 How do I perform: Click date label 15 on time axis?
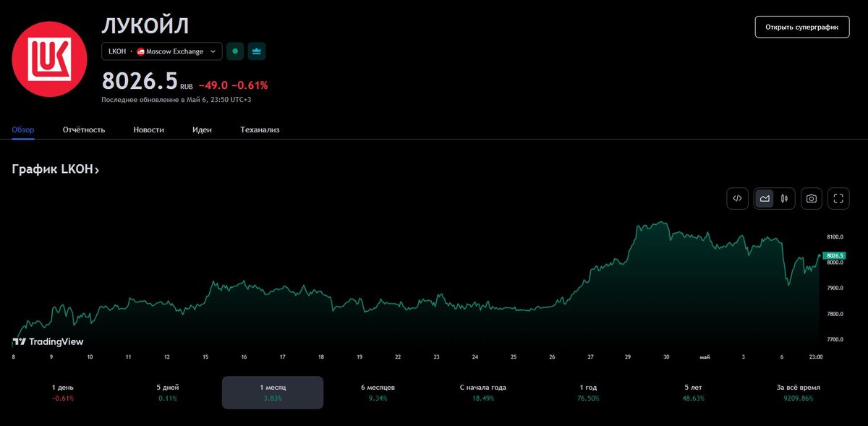point(205,357)
